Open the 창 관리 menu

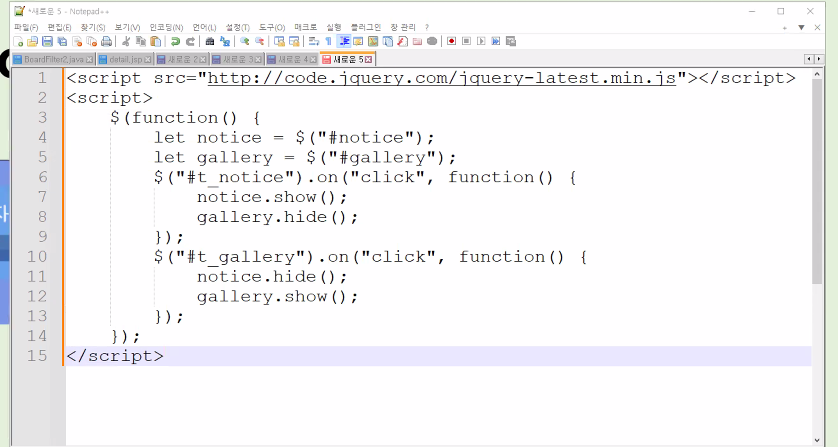(403, 27)
